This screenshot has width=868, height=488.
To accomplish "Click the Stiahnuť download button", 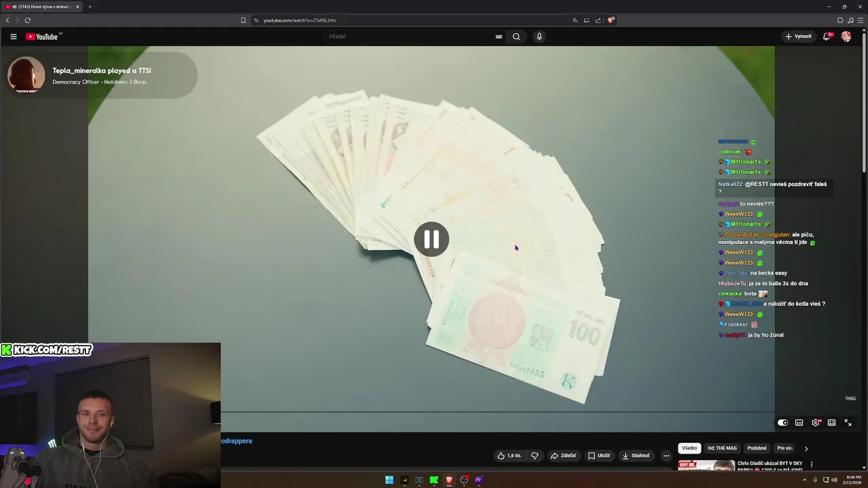I will click(636, 455).
